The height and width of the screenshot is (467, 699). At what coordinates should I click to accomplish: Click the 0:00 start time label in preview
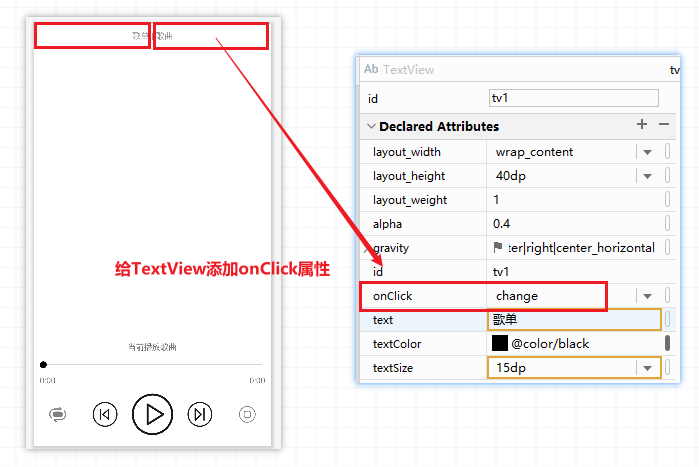pos(47,380)
